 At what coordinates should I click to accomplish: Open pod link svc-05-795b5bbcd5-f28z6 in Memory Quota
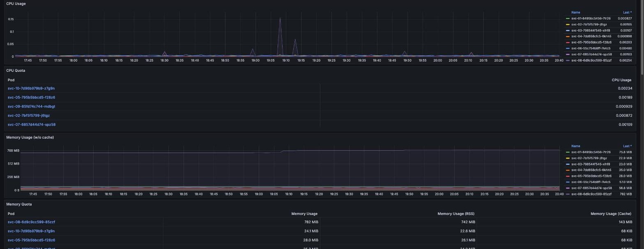31,240
